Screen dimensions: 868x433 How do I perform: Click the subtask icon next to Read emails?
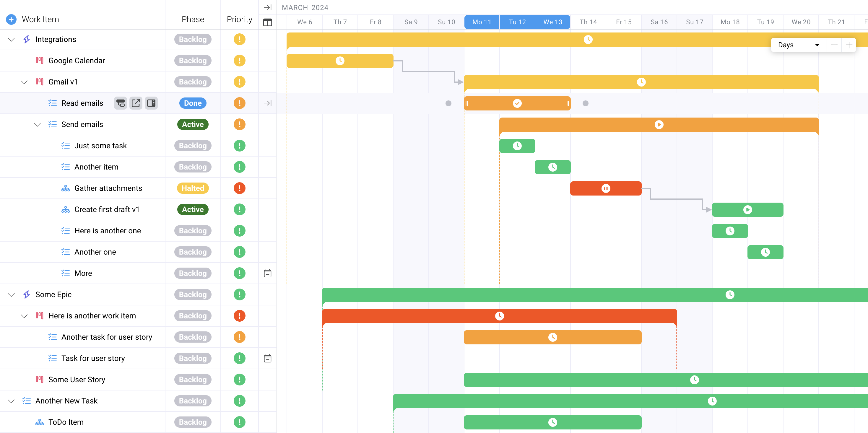click(x=120, y=103)
